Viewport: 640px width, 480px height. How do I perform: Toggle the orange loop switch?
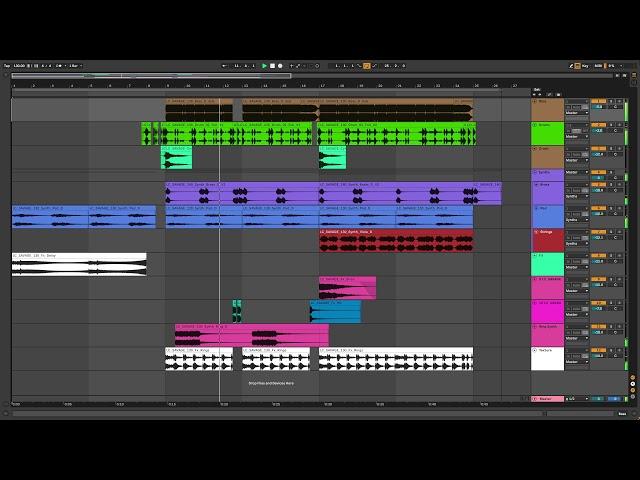point(367,66)
